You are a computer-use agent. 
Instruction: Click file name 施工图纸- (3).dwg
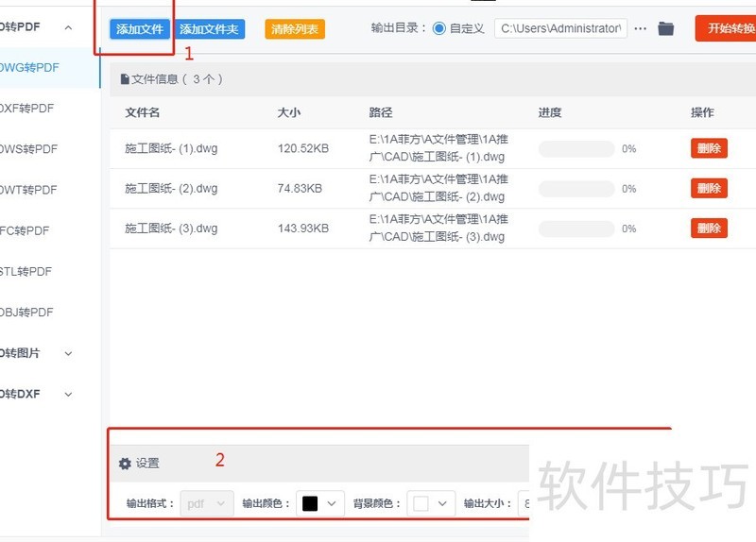click(x=171, y=229)
